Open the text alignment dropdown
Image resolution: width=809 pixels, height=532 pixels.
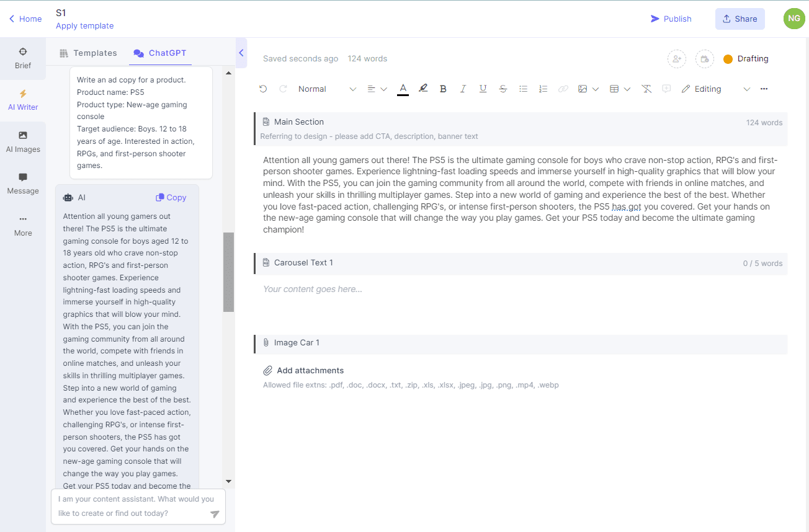[x=377, y=89]
